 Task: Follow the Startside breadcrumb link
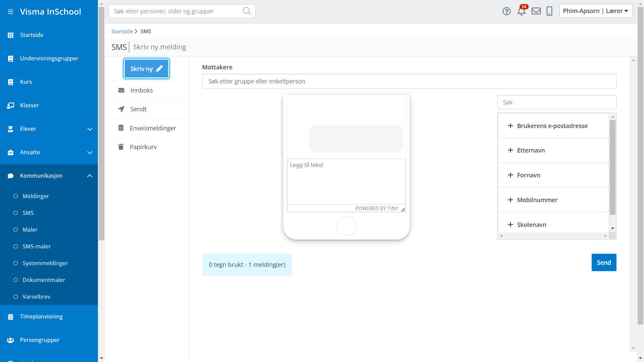click(122, 32)
